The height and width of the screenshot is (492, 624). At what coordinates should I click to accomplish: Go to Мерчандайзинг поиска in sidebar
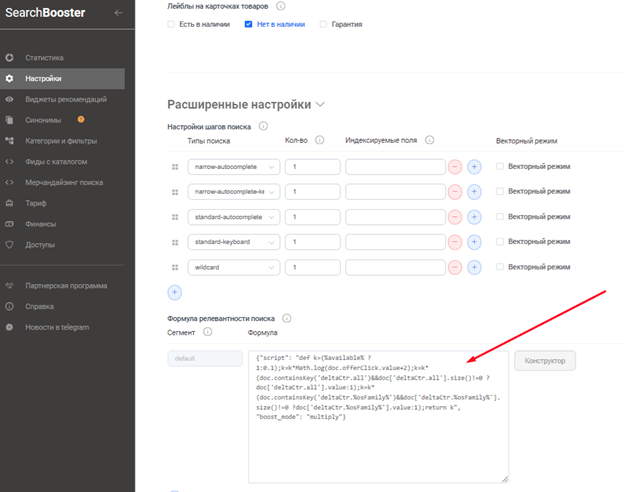point(64,182)
